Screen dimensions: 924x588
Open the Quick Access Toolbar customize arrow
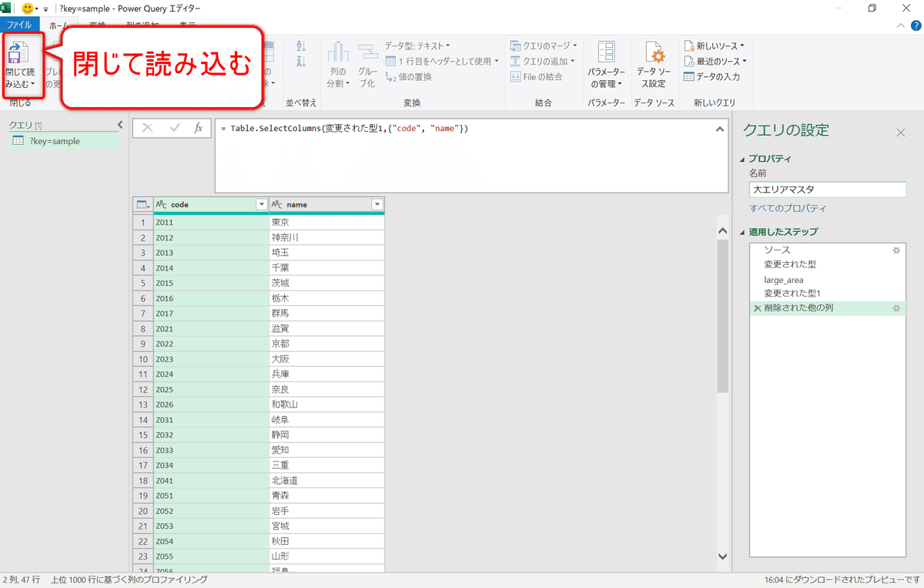[45, 9]
